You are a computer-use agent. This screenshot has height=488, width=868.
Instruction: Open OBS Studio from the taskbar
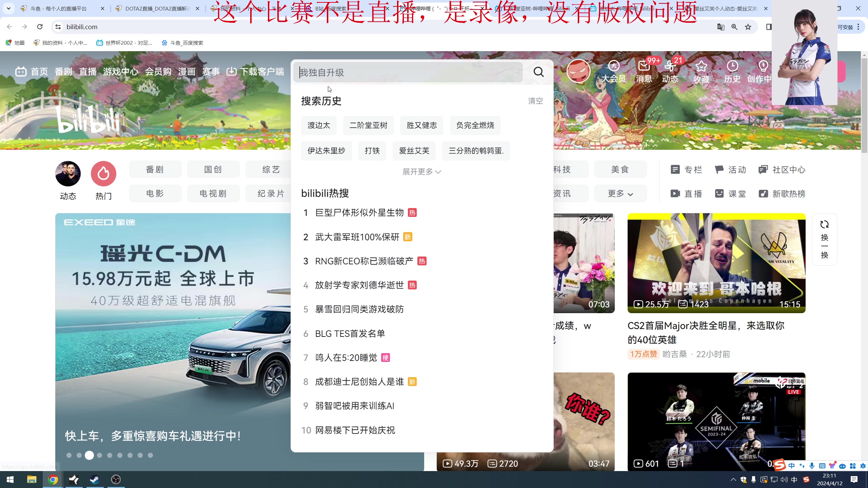tap(116, 480)
